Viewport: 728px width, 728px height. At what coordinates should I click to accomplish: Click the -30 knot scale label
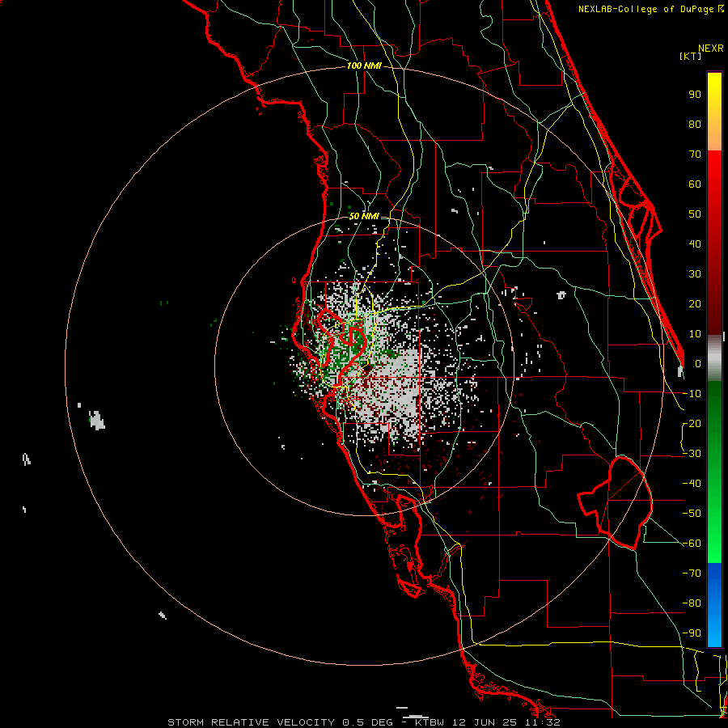pos(692,454)
